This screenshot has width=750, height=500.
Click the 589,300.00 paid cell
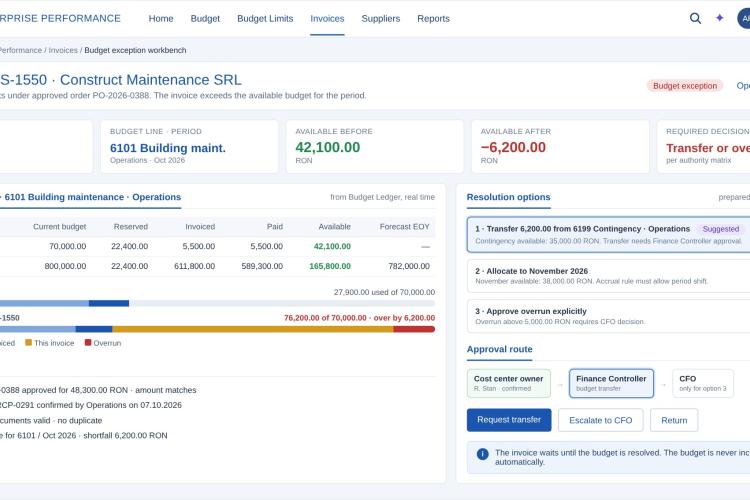pos(262,266)
